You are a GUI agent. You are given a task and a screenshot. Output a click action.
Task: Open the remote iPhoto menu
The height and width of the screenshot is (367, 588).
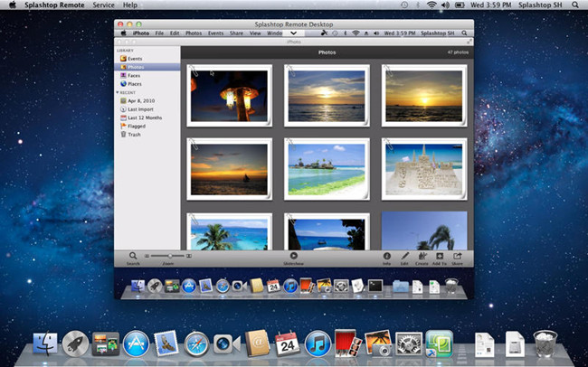click(141, 33)
